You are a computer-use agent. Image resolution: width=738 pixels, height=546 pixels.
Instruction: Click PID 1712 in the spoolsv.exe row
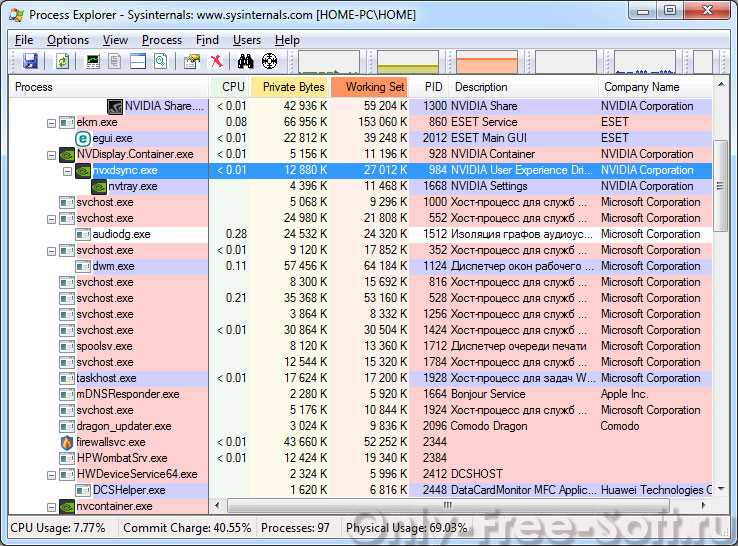click(x=435, y=346)
